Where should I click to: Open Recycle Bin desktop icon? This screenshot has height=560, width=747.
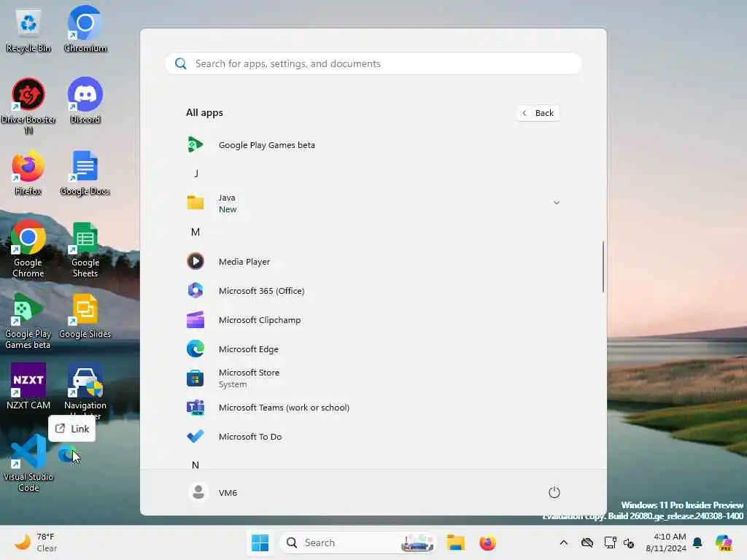(x=28, y=29)
